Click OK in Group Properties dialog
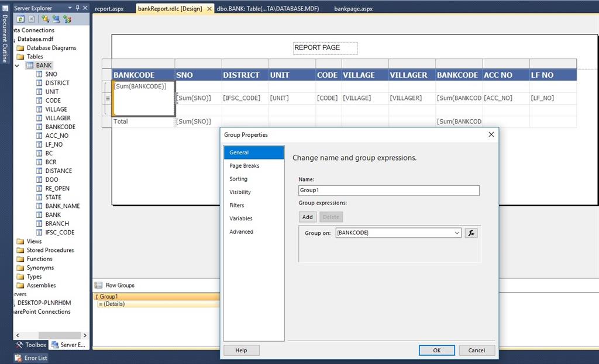Screen dimensions: 599x364 pyautogui.click(x=436, y=350)
